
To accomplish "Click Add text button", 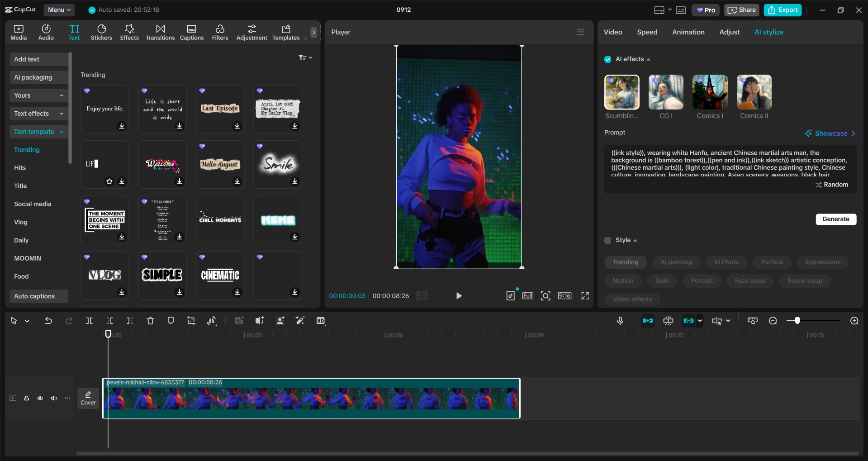I will (x=39, y=59).
